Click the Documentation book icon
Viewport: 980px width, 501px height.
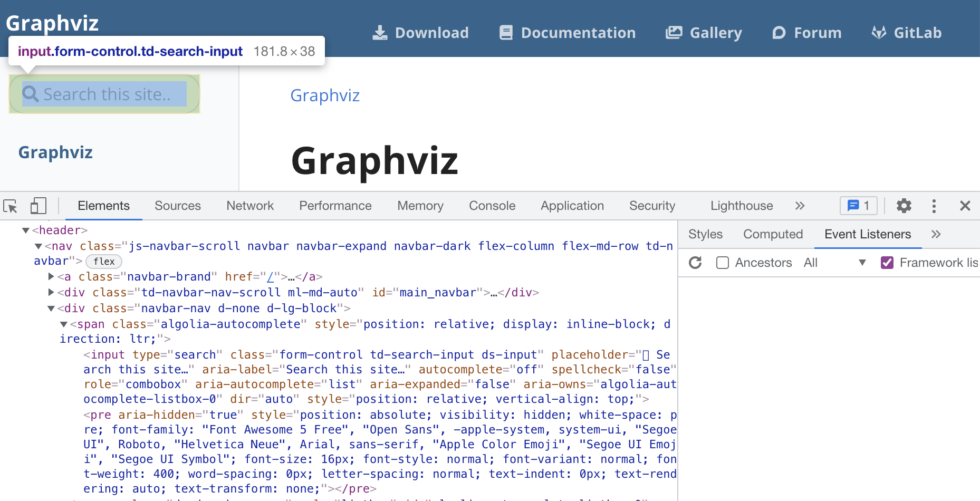506,33
